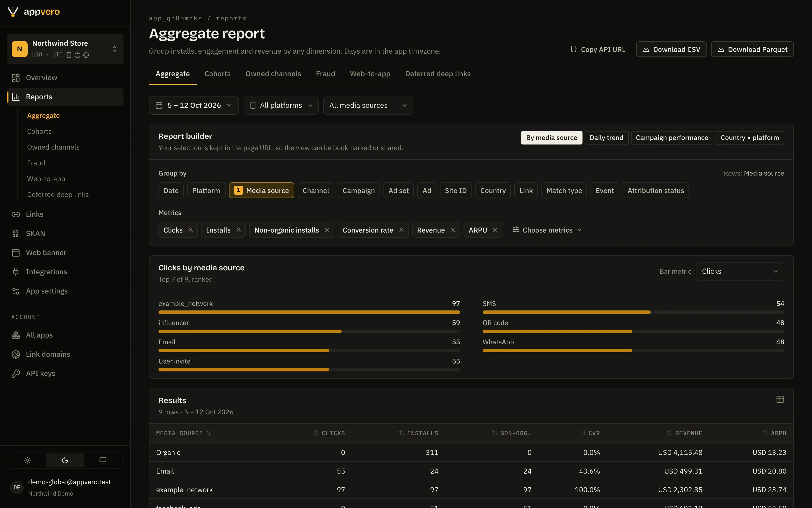Screen dimensions: 812x508
Task: Click the API keys key icon
Action: click(x=16, y=373)
